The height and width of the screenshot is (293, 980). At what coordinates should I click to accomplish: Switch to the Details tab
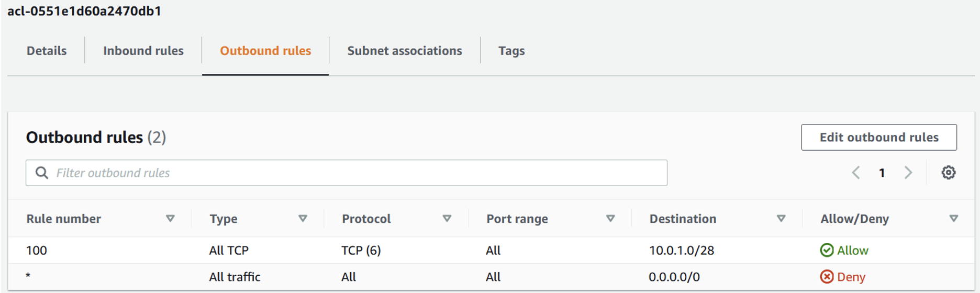tap(47, 51)
